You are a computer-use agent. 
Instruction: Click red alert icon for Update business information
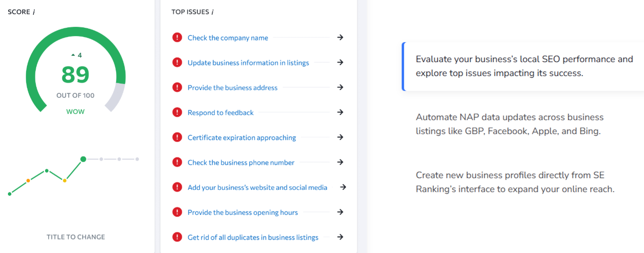[177, 62]
